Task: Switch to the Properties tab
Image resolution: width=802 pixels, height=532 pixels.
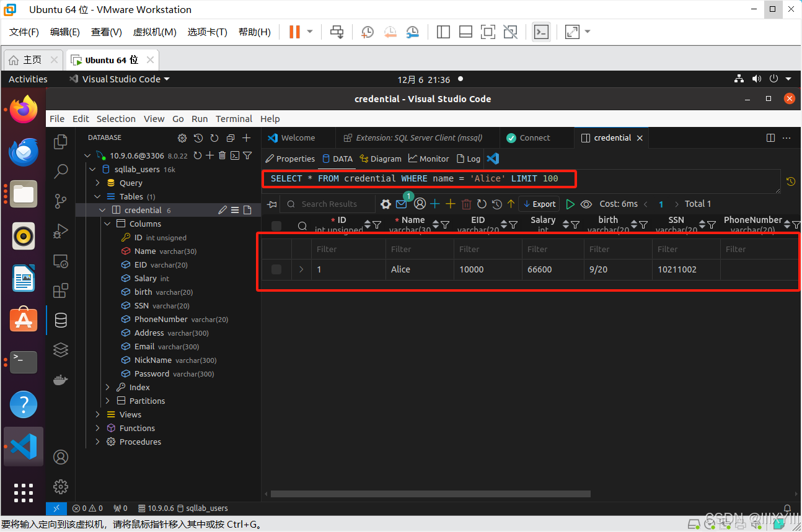Action: [289, 159]
